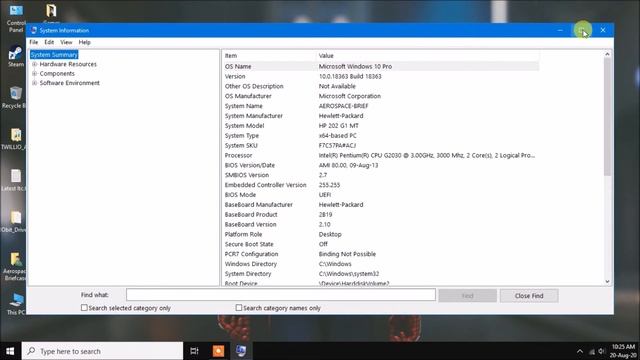Select the BaseBoard Product row
This screenshot has width=640, height=360.
click(381, 214)
